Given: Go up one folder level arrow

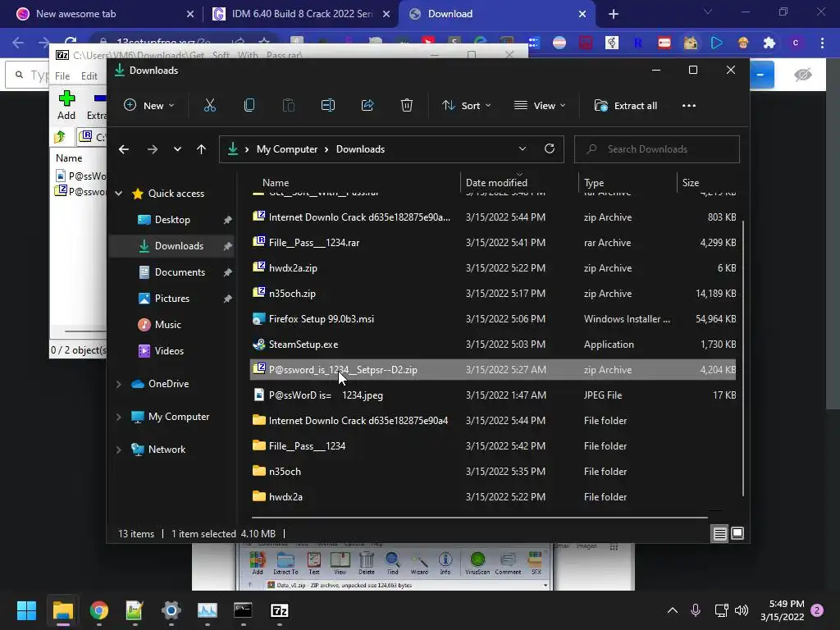Looking at the screenshot, I should [202, 149].
